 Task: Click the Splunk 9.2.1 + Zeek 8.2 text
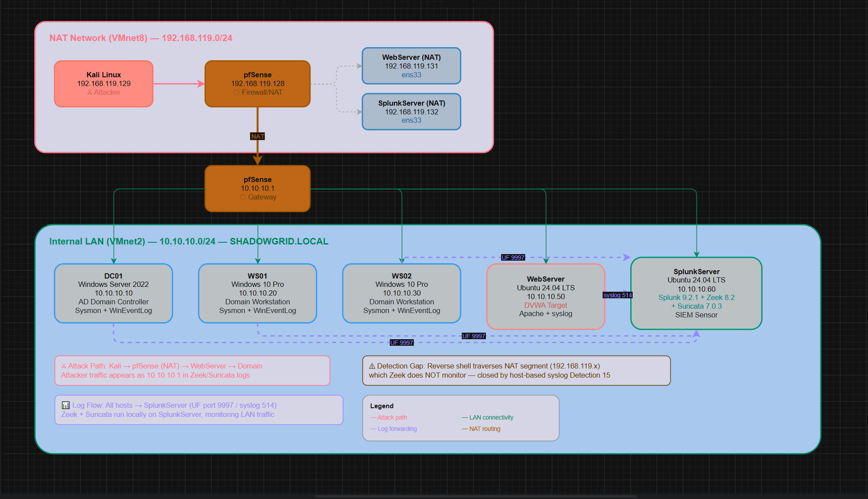(696, 297)
